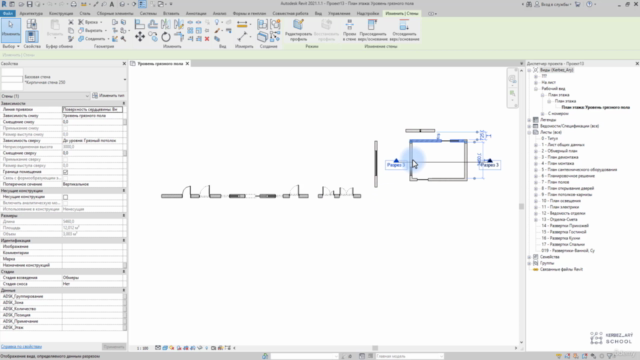The height and width of the screenshot is (360, 640).
Task: Open the Walls (1) filter dropdown
Action: click(x=87, y=96)
